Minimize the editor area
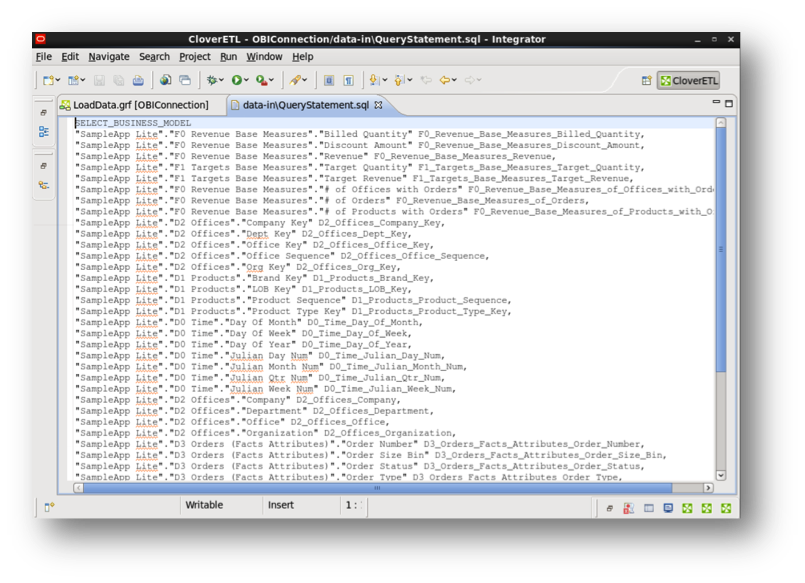This screenshot has width=805, height=583. point(716,103)
